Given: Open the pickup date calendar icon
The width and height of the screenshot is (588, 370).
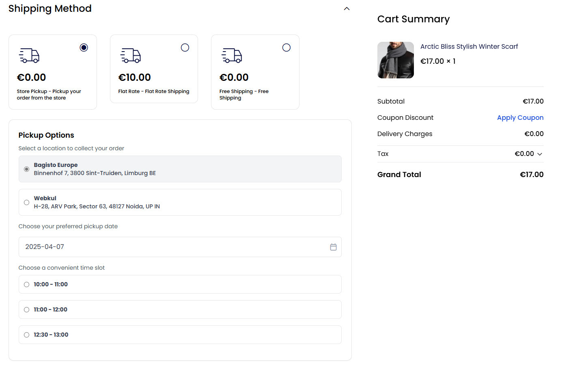Looking at the screenshot, I should click(x=333, y=247).
